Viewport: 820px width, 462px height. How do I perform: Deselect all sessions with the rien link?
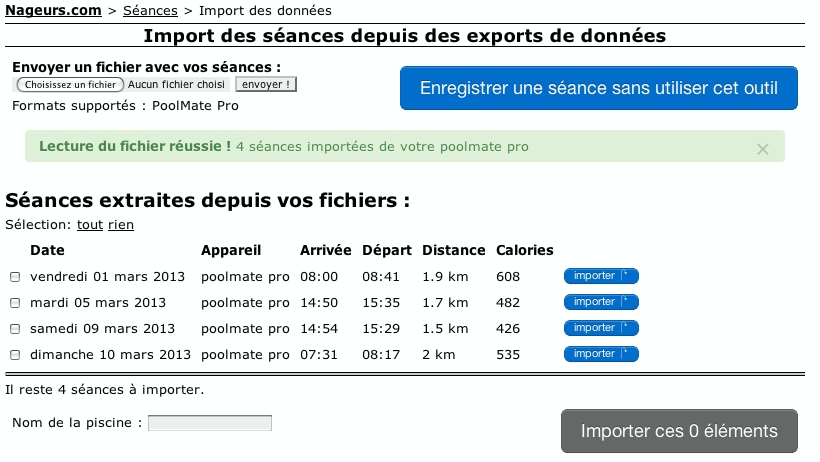[x=121, y=225]
